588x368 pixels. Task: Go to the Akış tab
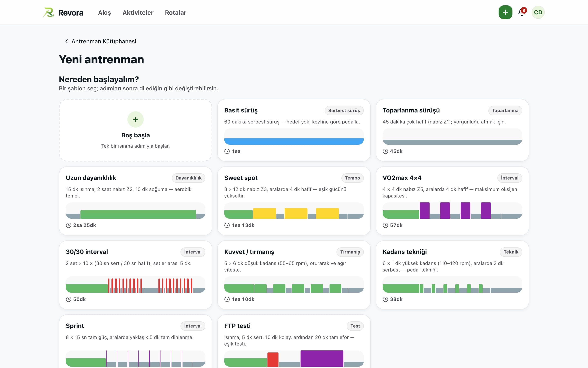105,13
